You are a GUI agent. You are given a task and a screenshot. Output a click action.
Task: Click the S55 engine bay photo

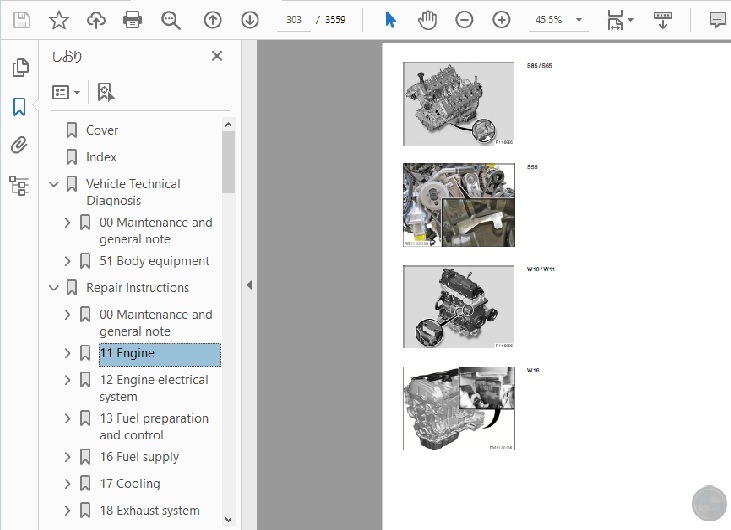pos(459,205)
